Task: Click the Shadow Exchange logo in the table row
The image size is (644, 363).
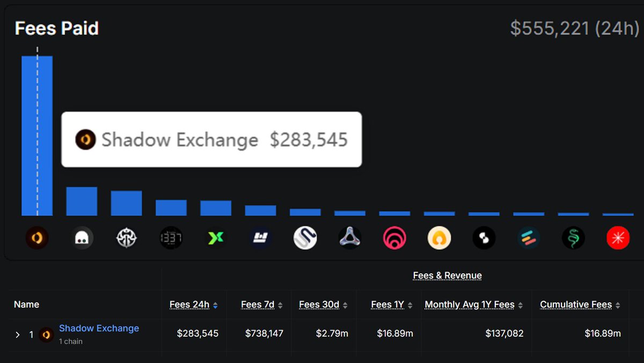Action: (46, 335)
